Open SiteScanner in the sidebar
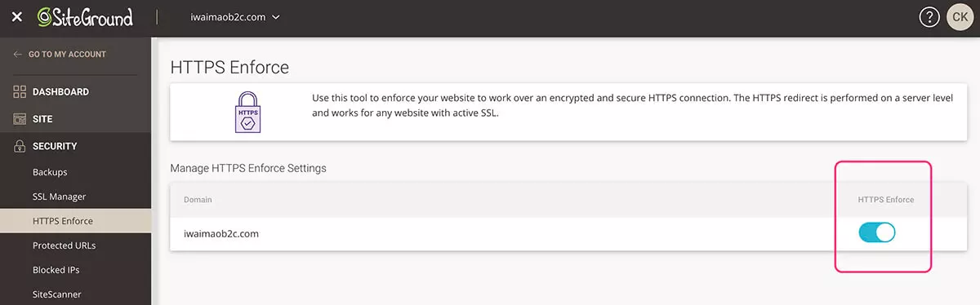980x305 pixels. (56, 294)
